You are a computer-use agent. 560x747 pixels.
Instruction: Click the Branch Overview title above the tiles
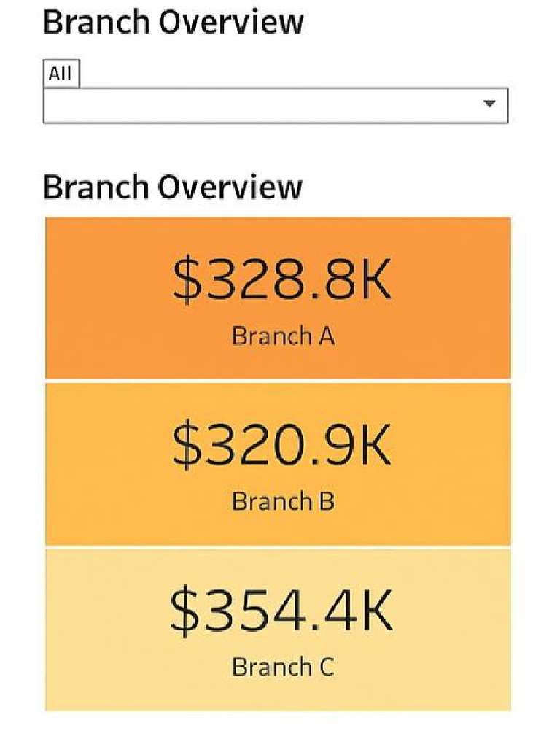(173, 187)
